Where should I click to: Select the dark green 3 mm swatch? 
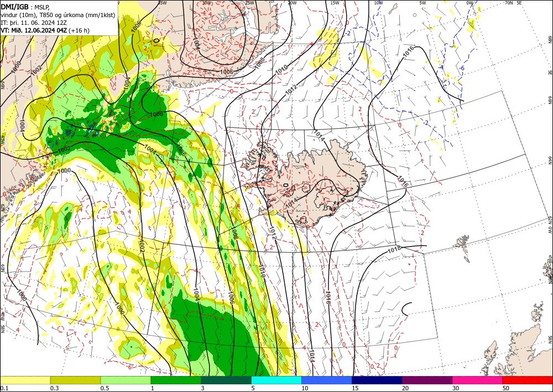[226, 380]
